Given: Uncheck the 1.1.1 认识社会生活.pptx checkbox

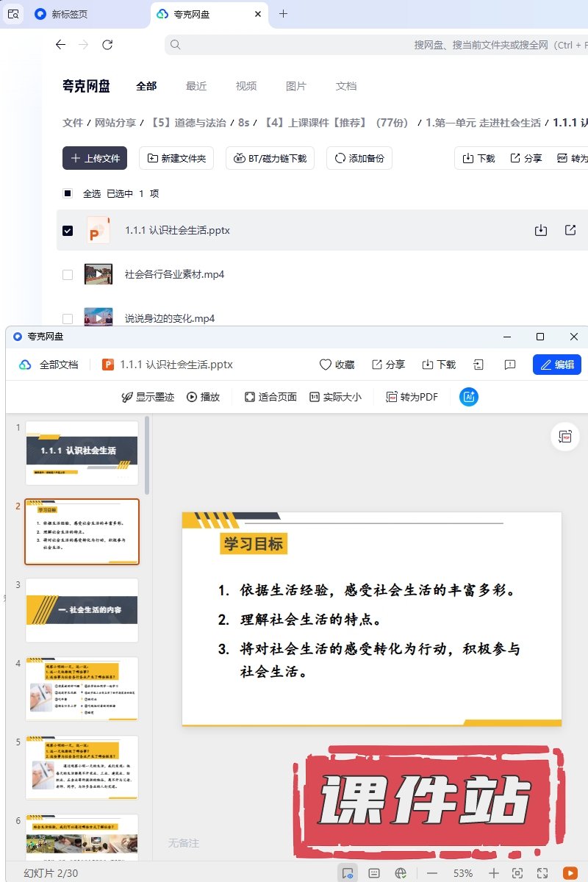Looking at the screenshot, I should pos(68,231).
